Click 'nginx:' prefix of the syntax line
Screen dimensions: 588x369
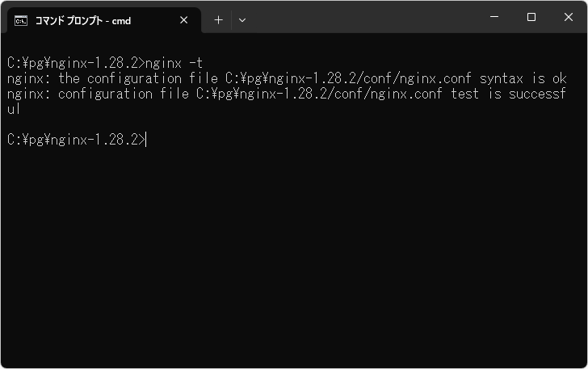click(x=28, y=78)
